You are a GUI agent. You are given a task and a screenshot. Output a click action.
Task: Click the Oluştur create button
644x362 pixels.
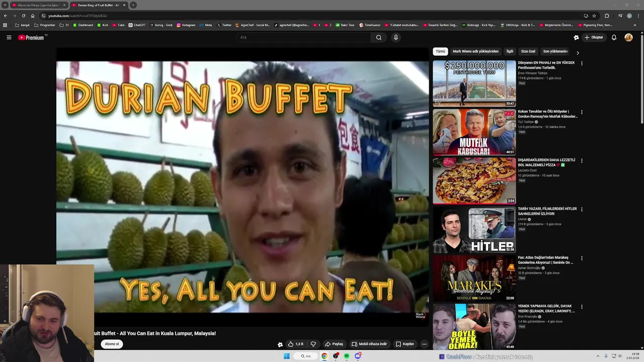(x=594, y=37)
